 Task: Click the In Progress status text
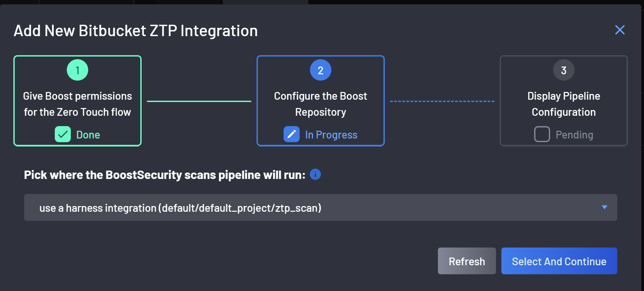[x=331, y=135]
